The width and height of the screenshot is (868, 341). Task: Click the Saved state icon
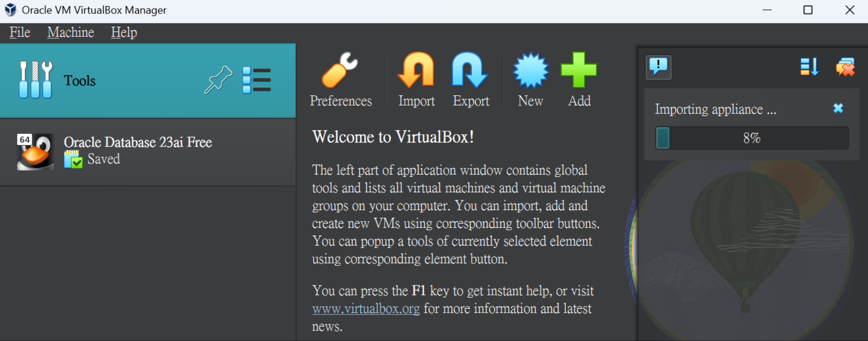point(73,159)
